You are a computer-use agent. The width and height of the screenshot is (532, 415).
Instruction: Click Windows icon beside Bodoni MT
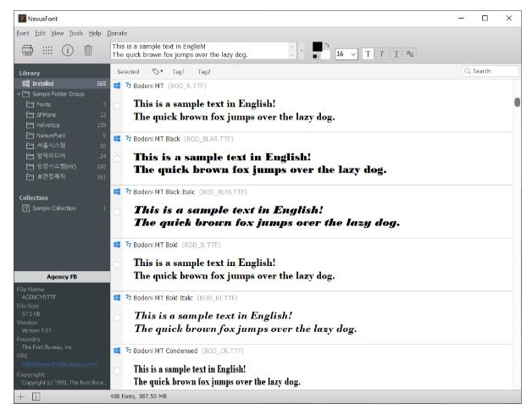[x=117, y=86]
